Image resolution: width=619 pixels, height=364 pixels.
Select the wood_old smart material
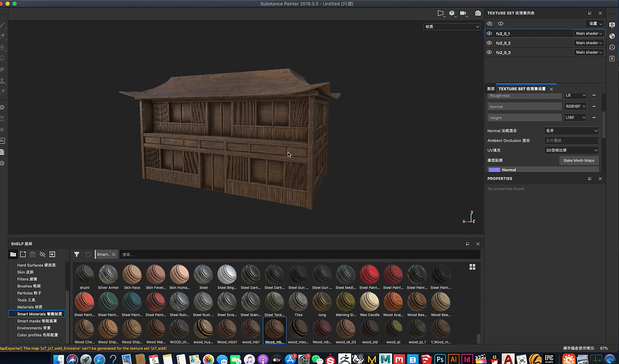point(369,331)
